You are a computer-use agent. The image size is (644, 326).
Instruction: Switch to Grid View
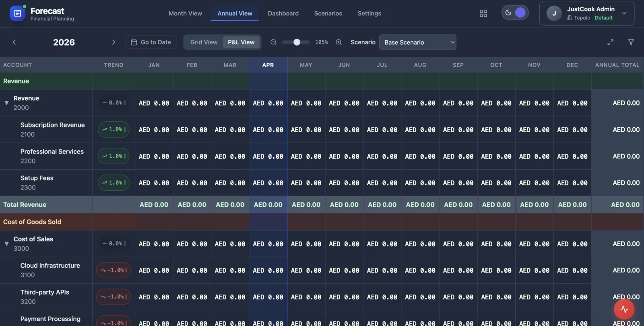[x=204, y=42]
